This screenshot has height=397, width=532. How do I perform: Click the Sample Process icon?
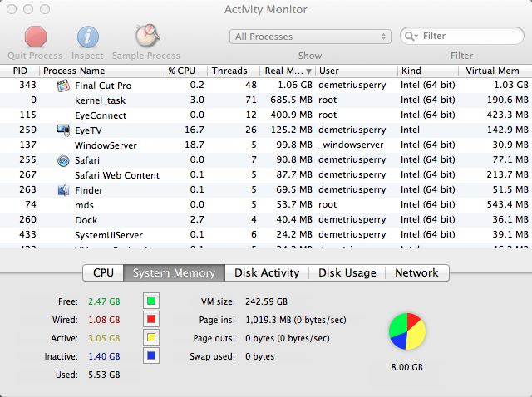click(x=147, y=35)
